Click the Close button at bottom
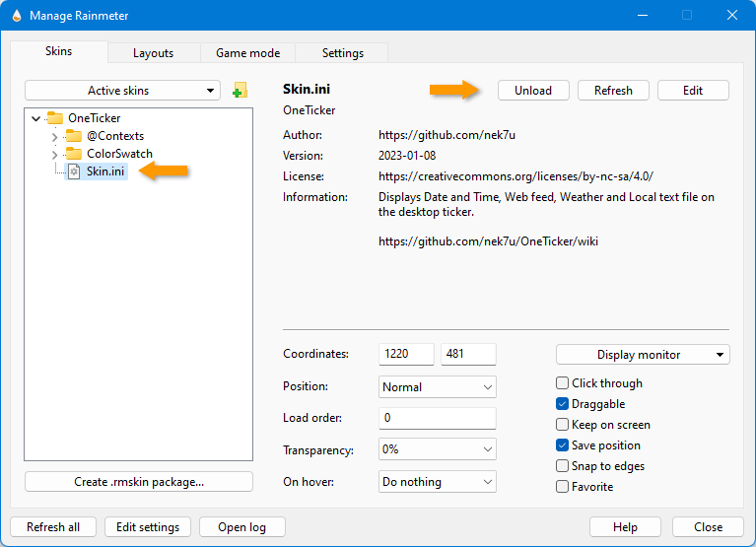Screen dimensions: 756x547 pyautogui.click(x=709, y=527)
